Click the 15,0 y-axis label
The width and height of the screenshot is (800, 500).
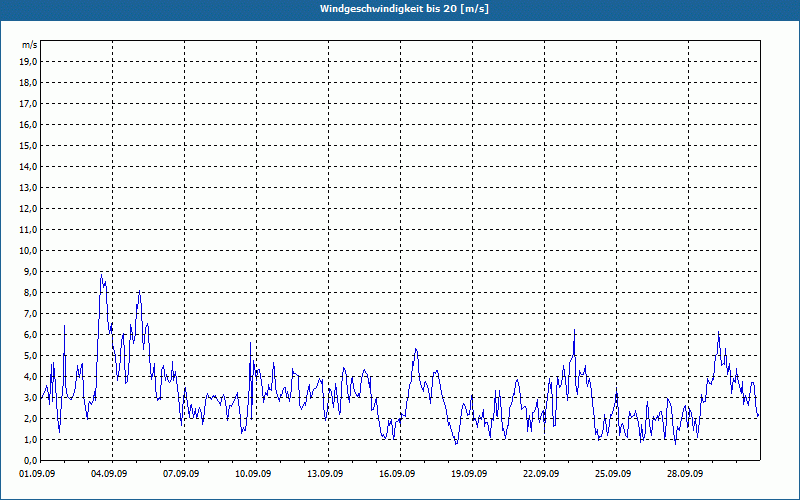point(28,145)
